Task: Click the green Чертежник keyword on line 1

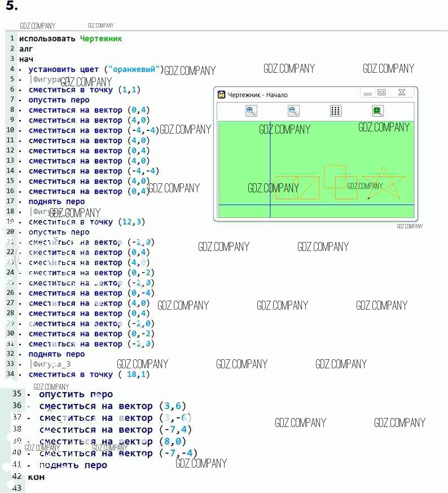Action: click(x=100, y=38)
